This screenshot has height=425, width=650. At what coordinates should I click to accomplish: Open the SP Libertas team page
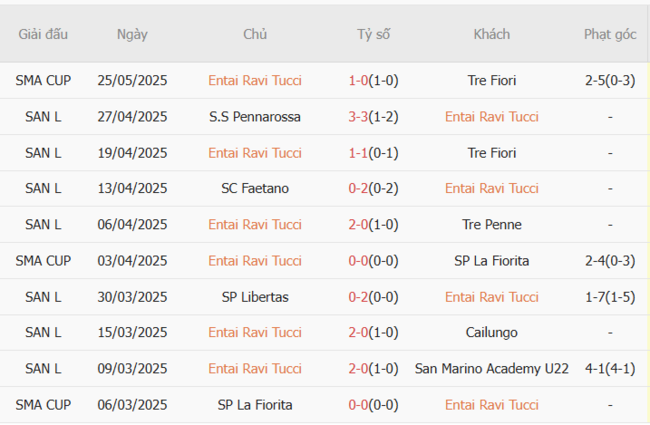click(x=255, y=297)
